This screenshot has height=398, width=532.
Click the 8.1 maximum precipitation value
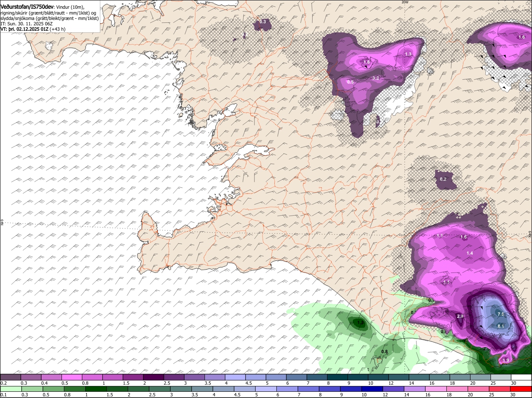click(x=500, y=327)
